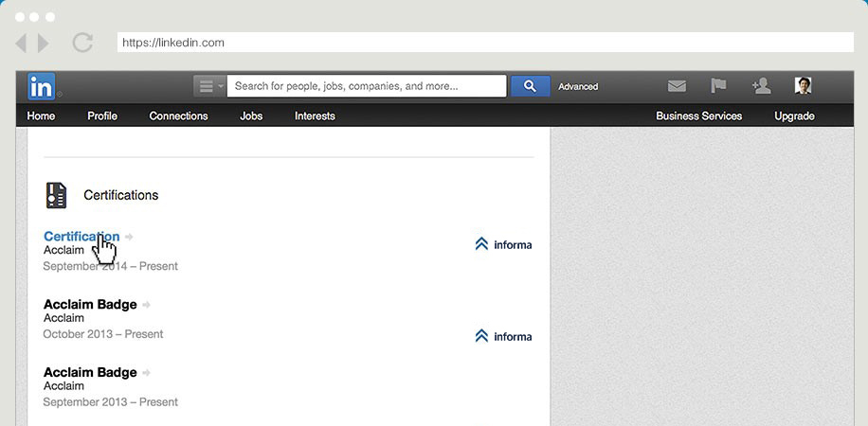
Task: Select Jobs in the navigation bar
Action: (x=251, y=115)
